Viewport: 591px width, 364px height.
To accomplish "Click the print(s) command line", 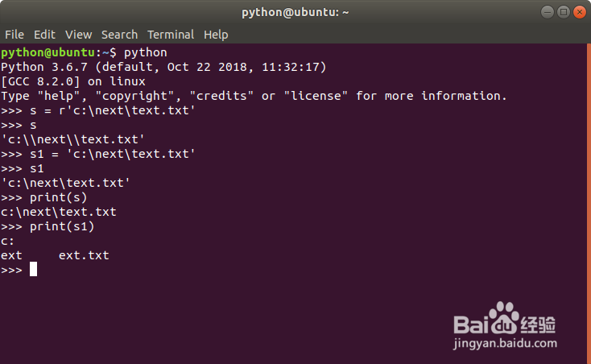I will coord(43,197).
